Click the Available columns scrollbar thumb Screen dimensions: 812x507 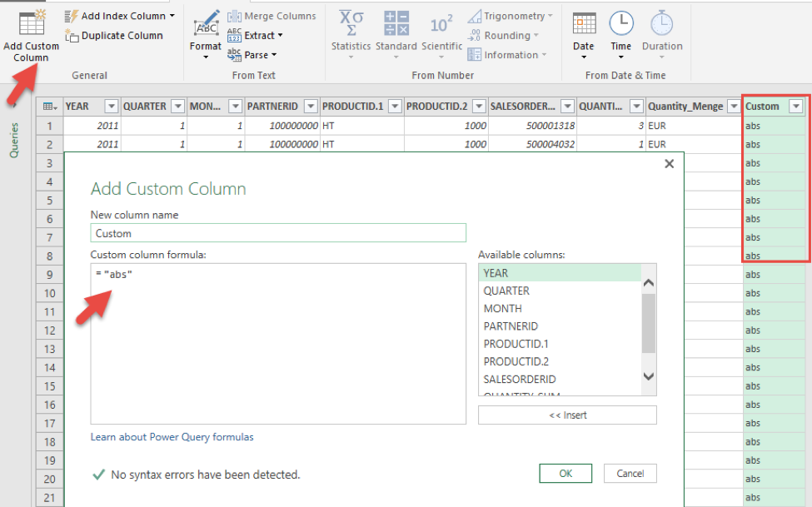coord(649,323)
